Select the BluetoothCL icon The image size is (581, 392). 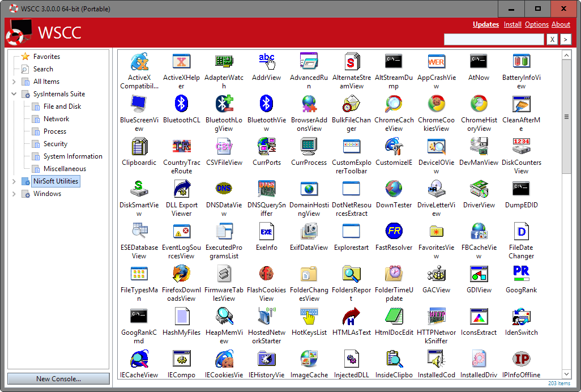click(x=182, y=104)
